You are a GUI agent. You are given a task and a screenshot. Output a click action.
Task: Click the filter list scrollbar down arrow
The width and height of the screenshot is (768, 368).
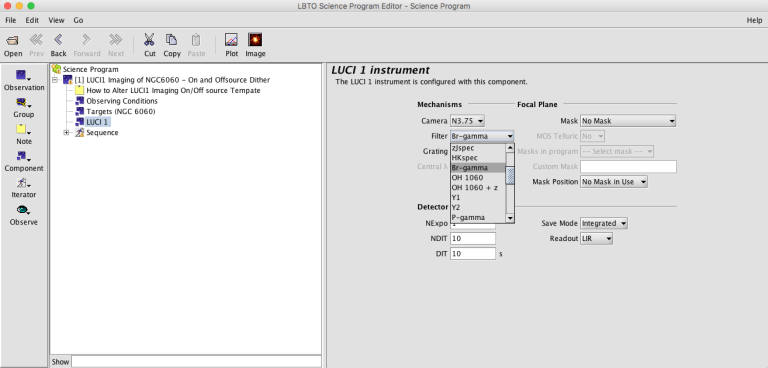(510, 218)
